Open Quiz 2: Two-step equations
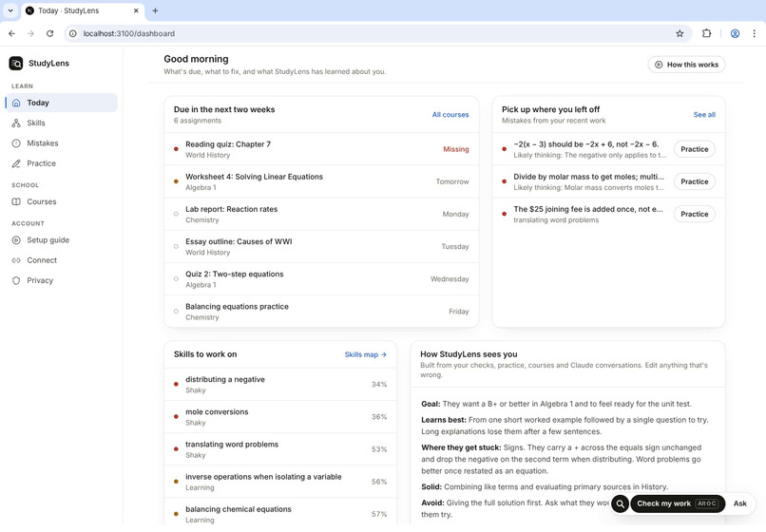 (x=321, y=279)
